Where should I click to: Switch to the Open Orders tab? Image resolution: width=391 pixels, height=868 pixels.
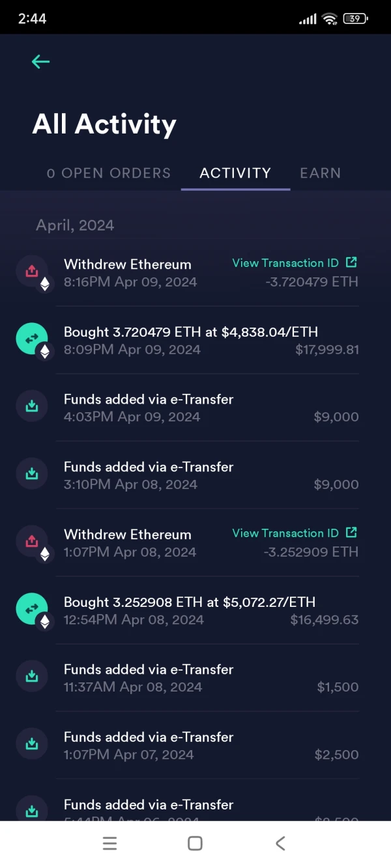point(109,173)
